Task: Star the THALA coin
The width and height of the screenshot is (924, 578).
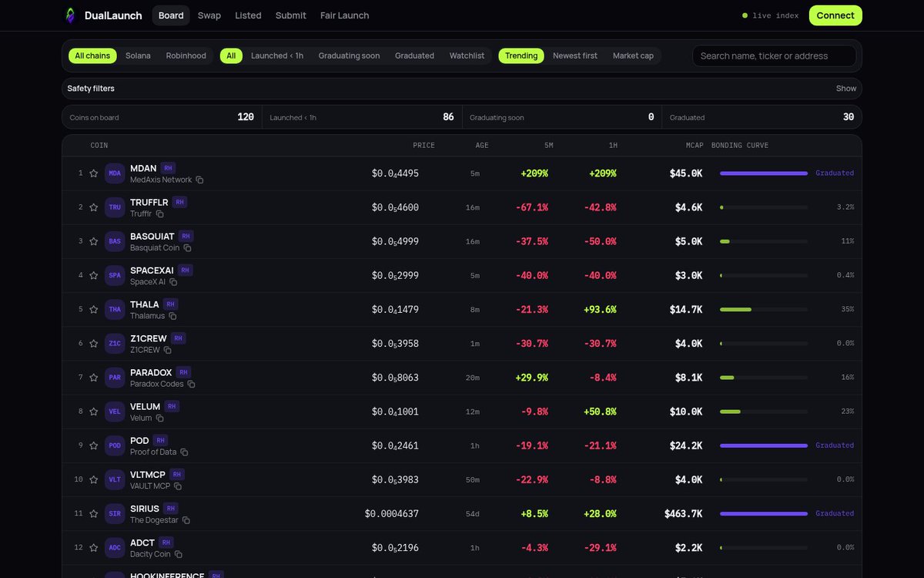Action: pos(93,309)
